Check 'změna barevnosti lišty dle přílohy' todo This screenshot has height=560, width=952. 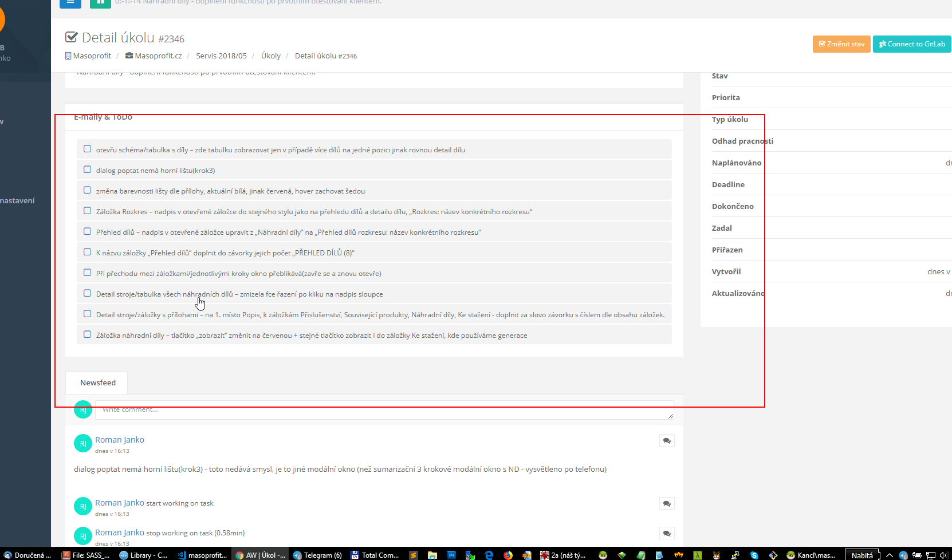[x=87, y=190]
